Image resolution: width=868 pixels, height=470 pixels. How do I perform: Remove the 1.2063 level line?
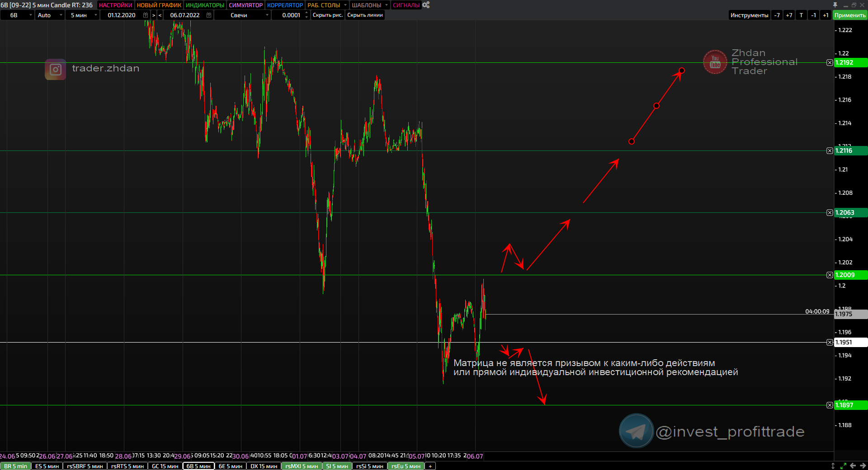830,212
